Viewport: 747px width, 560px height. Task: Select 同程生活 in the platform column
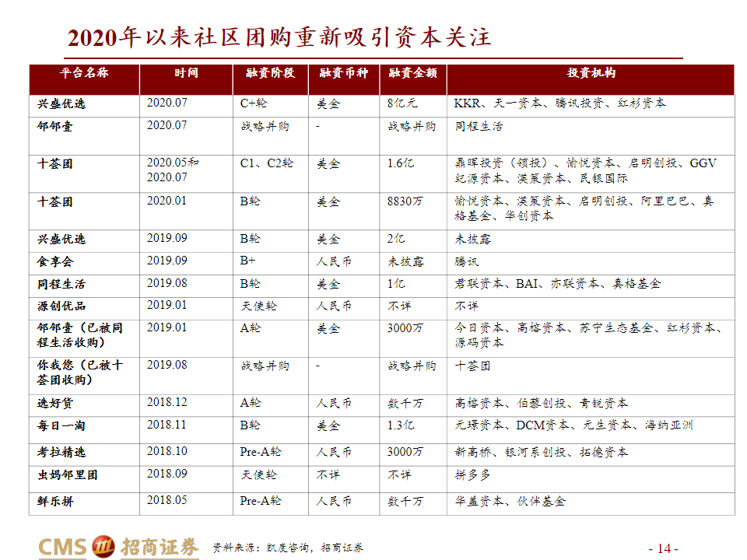coord(61,285)
